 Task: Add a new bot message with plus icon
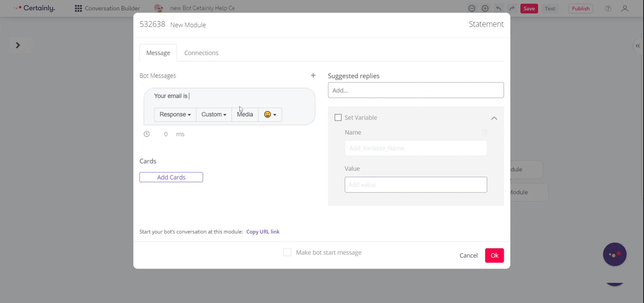pos(313,76)
